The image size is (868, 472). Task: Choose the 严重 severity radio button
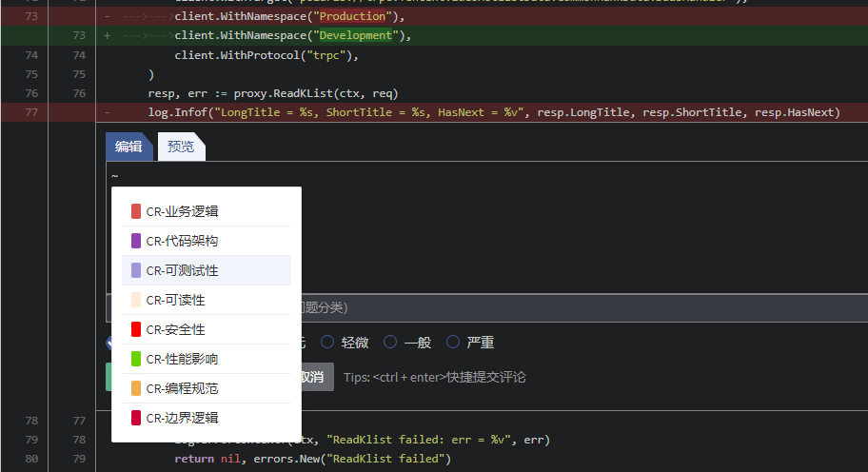(x=453, y=342)
